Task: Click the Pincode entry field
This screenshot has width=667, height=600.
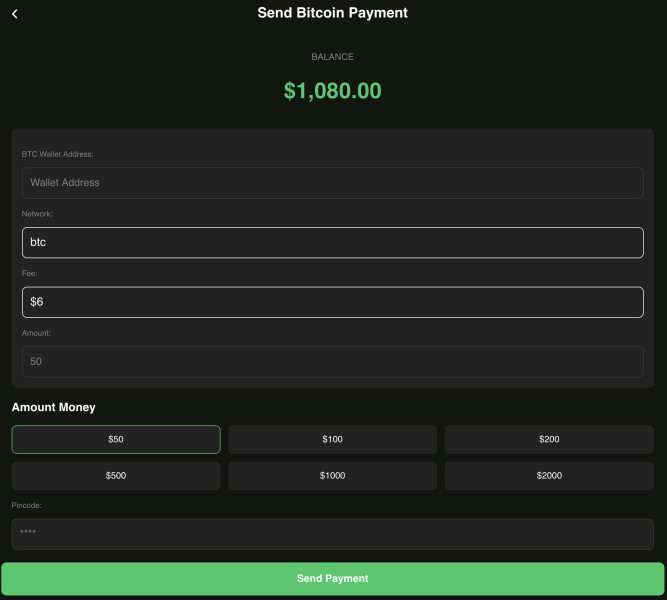Action: (332, 533)
